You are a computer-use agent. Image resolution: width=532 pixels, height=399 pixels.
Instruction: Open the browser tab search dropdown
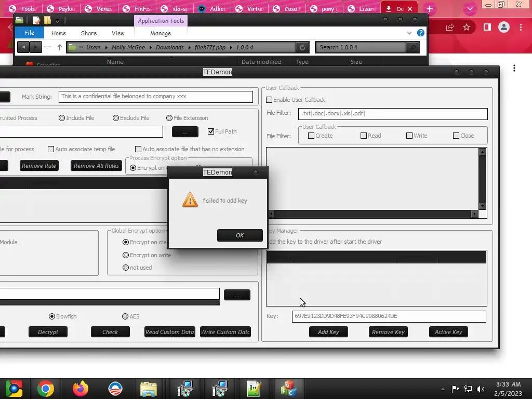[470, 9]
